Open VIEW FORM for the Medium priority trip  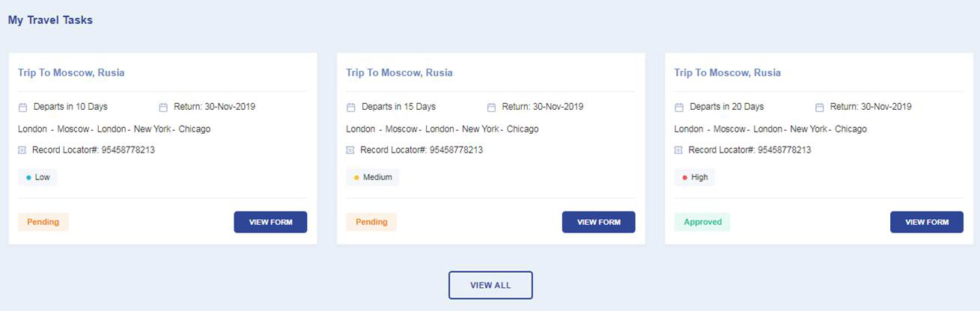(599, 222)
